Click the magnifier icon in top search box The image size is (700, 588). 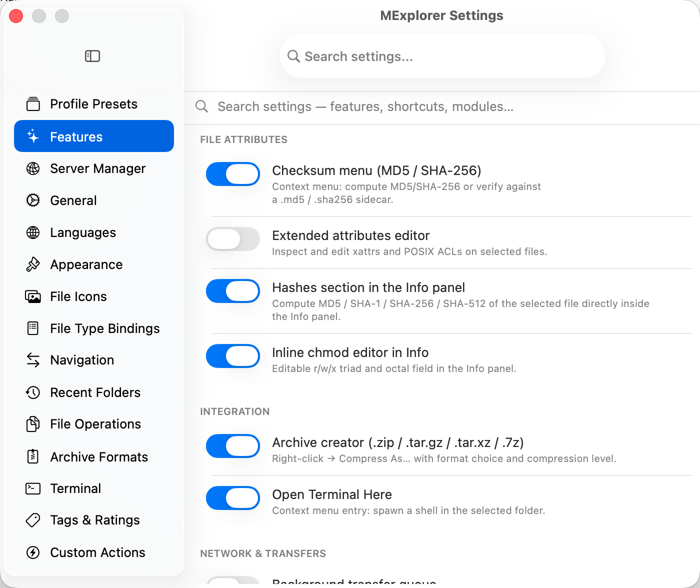tap(293, 56)
